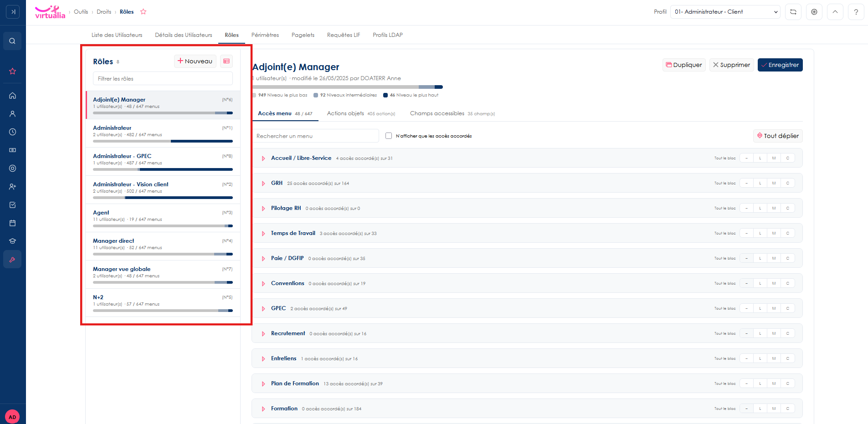Viewport: 868px width, 424px height.
Task: Set GRH block access to L
Action: coord(760,183)
